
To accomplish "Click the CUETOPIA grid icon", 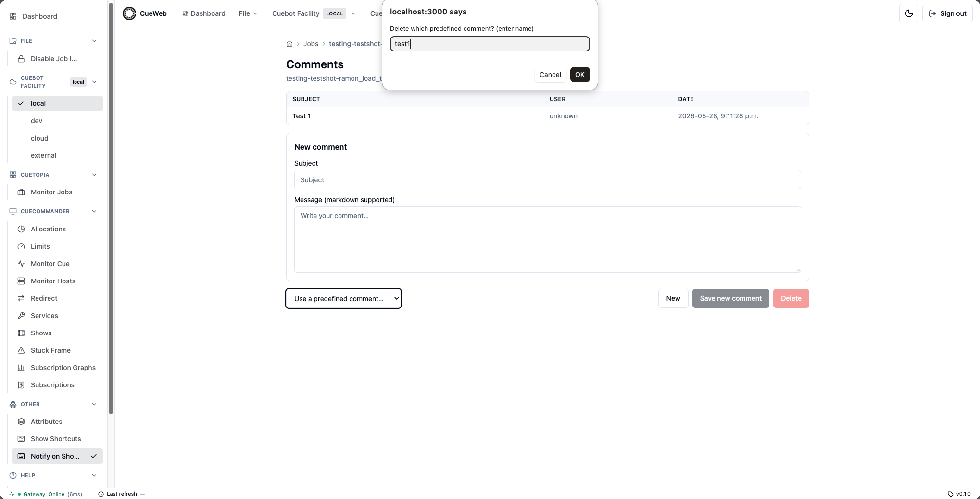I will pos(13,175).
